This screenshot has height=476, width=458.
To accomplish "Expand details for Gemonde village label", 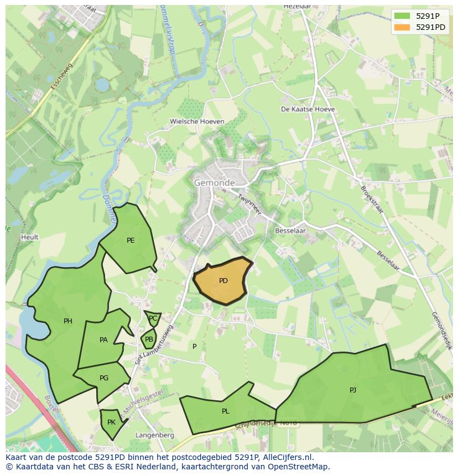I will [215, 183].
